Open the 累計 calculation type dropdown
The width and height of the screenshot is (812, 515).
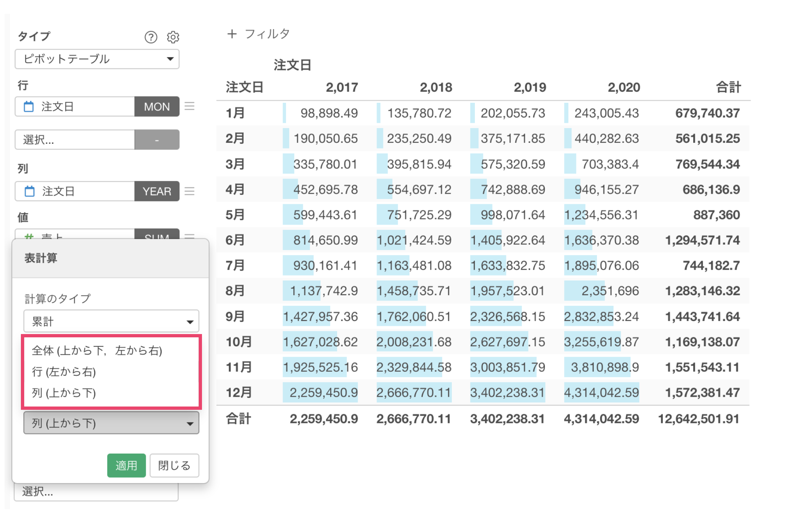[x=111, y=321]
